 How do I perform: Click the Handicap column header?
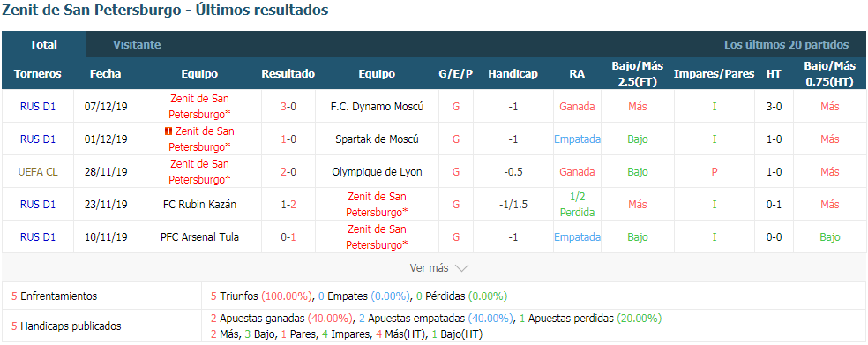(x=513, y=73)
